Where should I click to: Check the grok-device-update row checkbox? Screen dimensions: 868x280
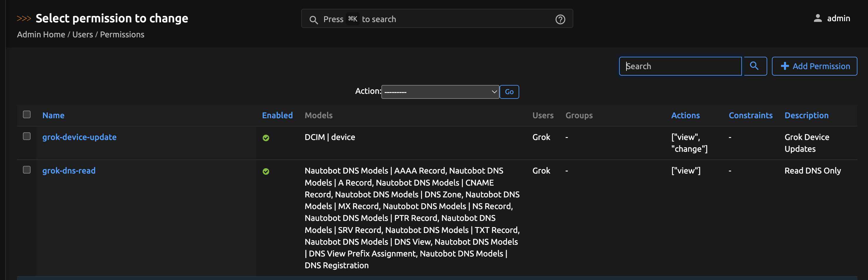point(27,136)
